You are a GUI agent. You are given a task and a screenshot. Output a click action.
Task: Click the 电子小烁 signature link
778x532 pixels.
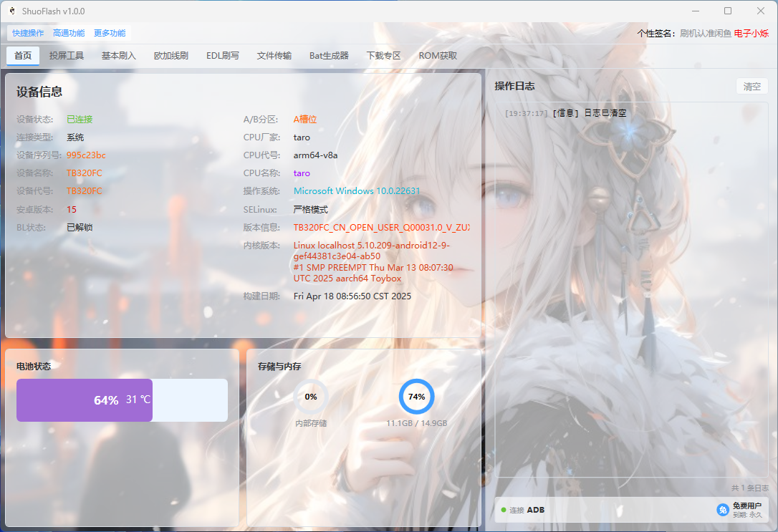click(751, 33)
